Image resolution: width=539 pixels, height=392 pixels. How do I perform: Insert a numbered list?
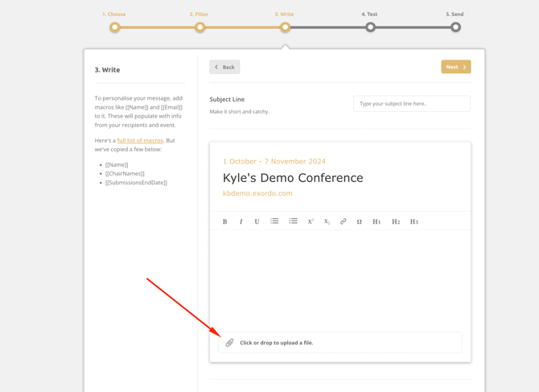(x=293, y=221)
